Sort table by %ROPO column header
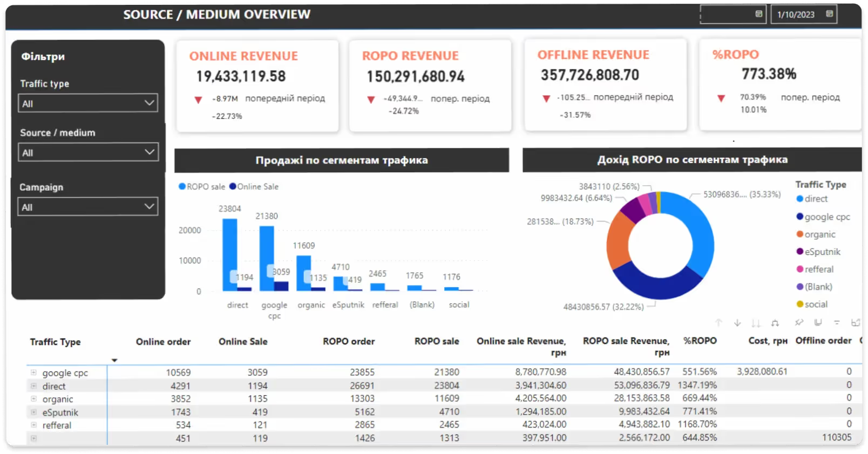868x454 pixels. point(700,341)
